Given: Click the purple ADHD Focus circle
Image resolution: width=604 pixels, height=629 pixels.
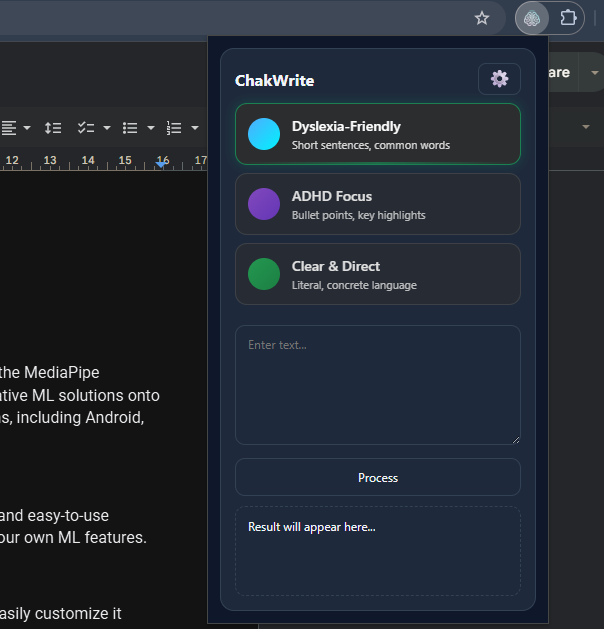Looking at the screenshot, I should coord(264,204).
